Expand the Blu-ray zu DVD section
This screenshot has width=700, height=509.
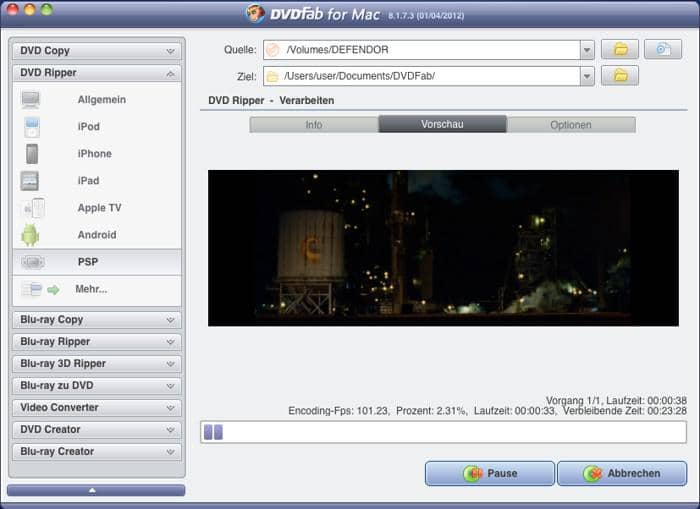pyautogui.click(x=97, y=385)
